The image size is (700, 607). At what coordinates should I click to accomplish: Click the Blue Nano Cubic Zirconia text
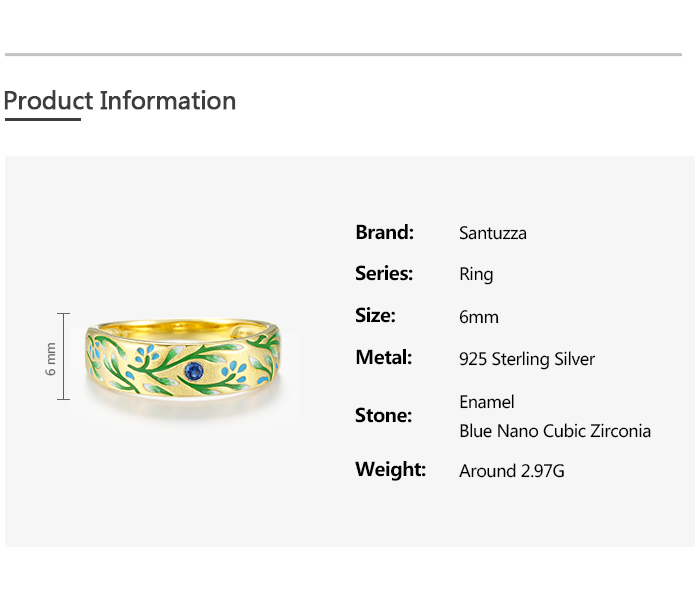pyautogui.click(x=554, y=432)
